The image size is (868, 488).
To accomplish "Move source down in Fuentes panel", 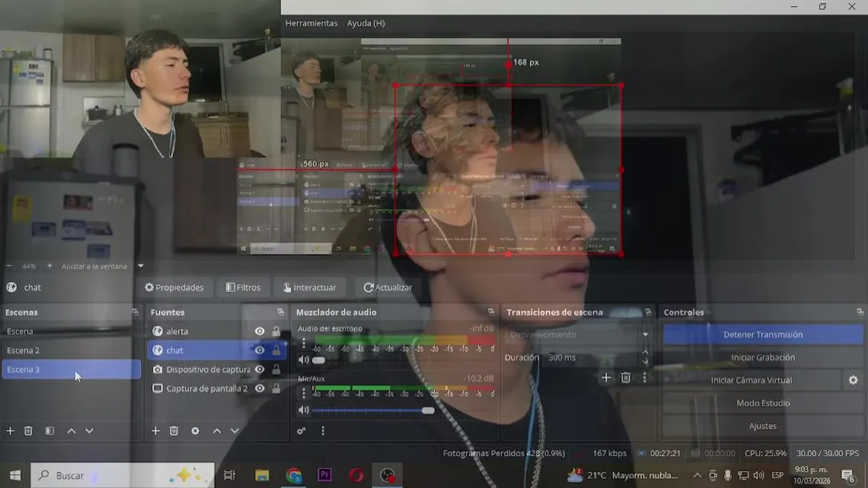I will pos(235,431).
